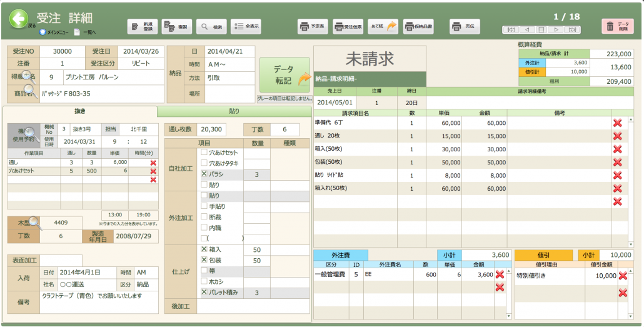Jump to the last record
This screenshot has height=327, width=644.
571,29
